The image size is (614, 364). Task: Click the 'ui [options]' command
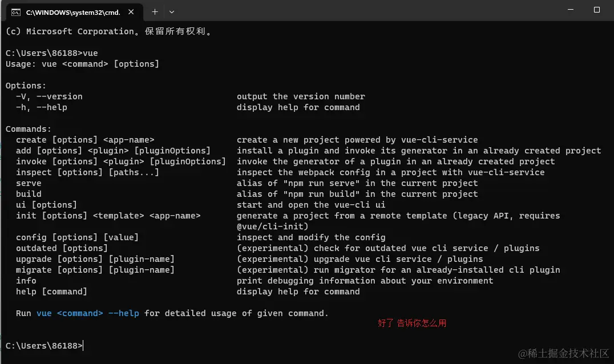[x=46, y=205]
